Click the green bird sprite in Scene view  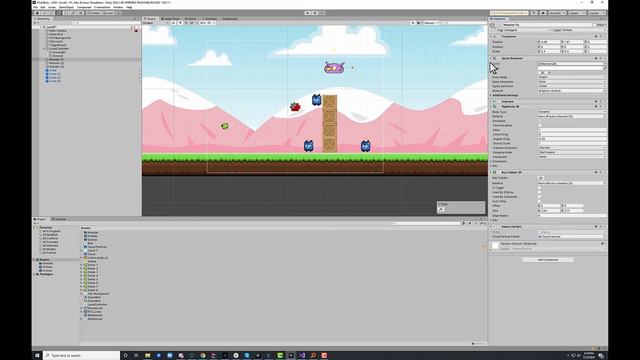coord(224,126)
